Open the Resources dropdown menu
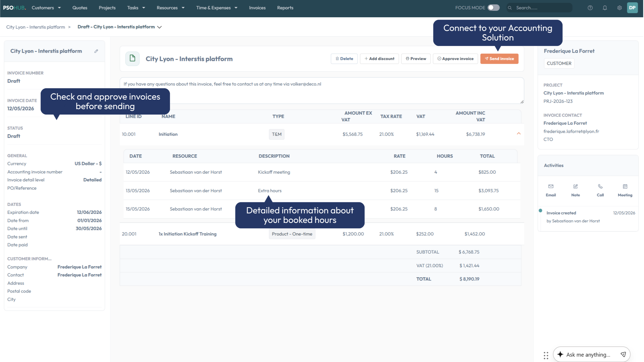This screenshot has width=644, height=362. [x=171, y=8]
